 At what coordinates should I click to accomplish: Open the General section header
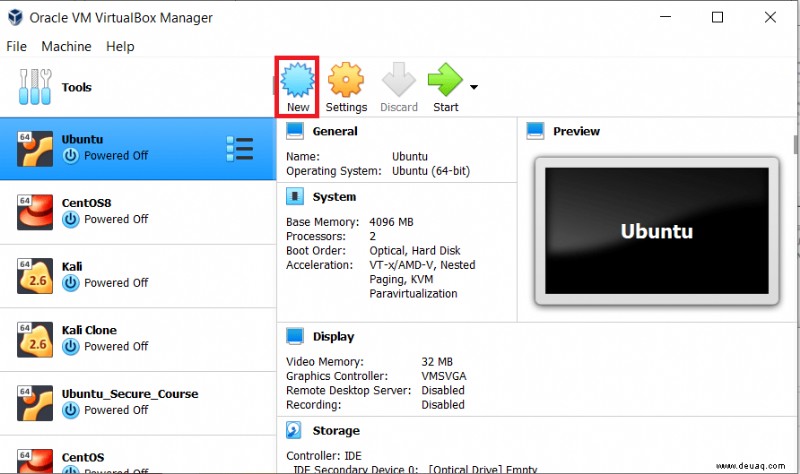click(335, 131)
